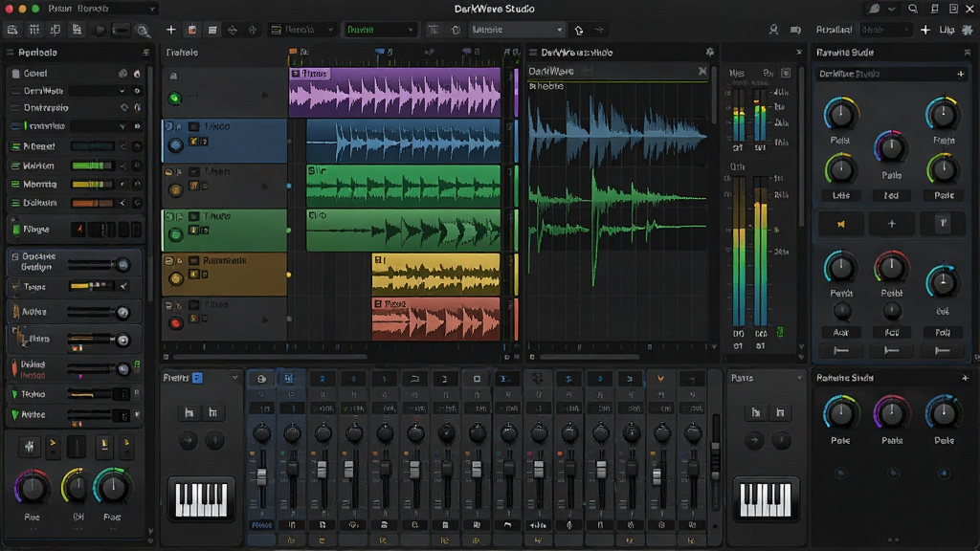Click the Fol button in right plugin panel
The height and width of the screenshot is (551, 980).
pos(892,332)
